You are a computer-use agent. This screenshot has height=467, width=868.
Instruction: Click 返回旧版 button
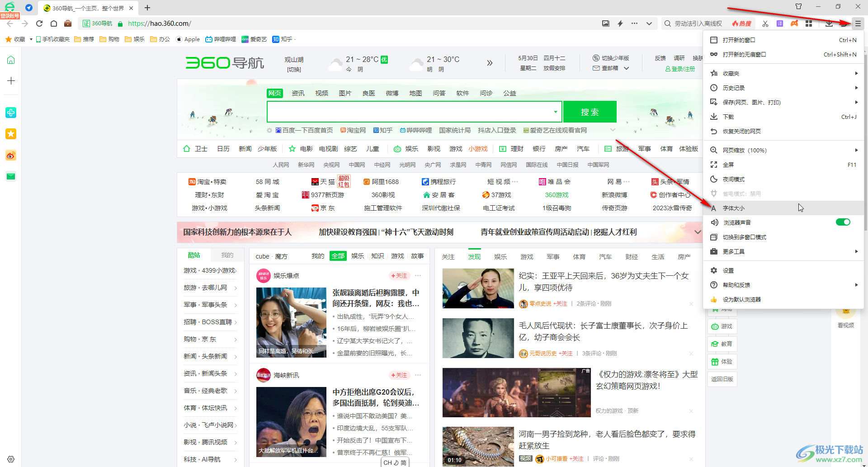[x=722, y=379]
